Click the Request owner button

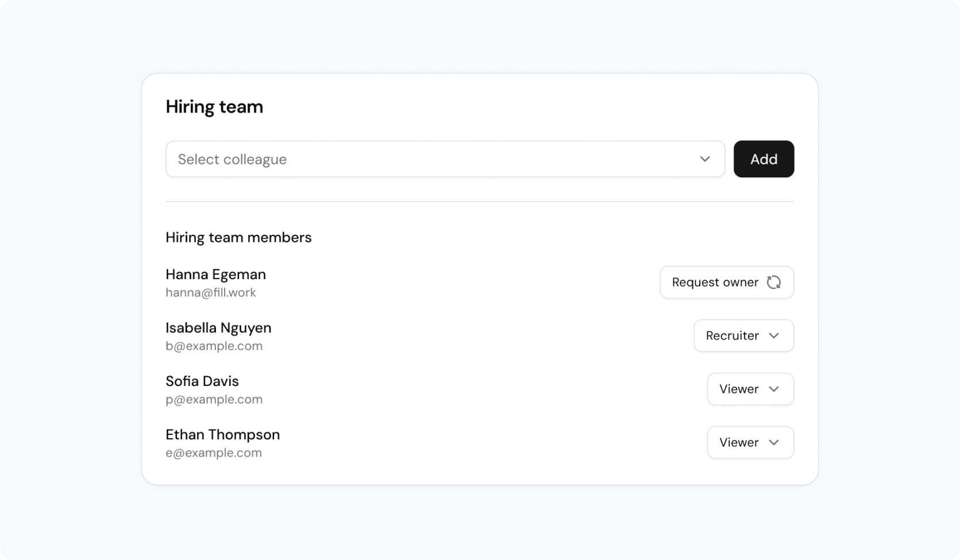[727, 282]
